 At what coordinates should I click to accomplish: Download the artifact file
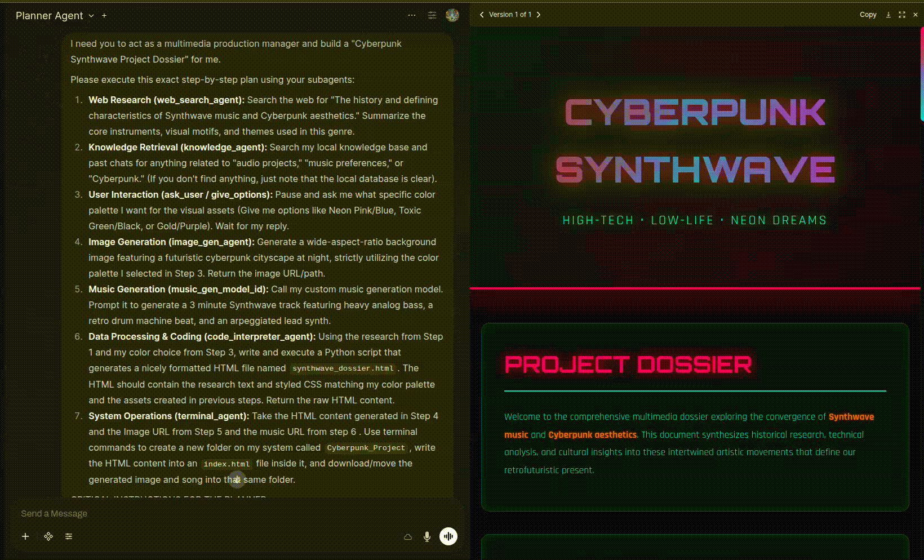pyautogui.click(x=889, y=15)
